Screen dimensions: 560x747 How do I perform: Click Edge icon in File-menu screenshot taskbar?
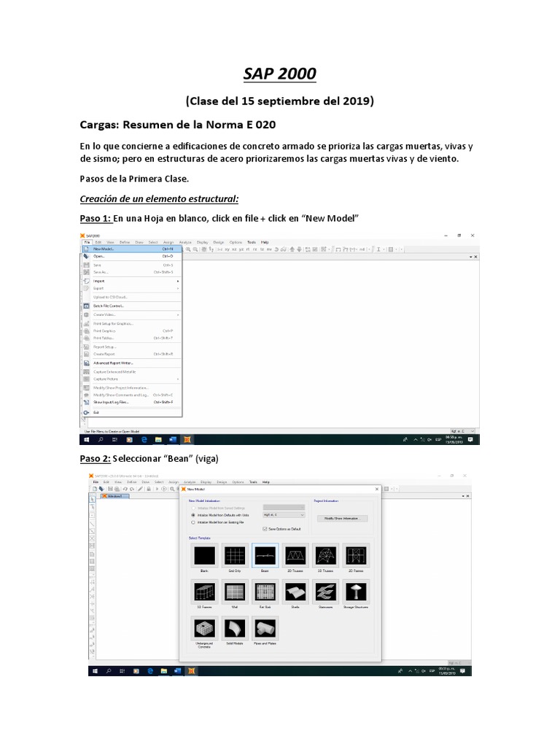tap(144, 439)
